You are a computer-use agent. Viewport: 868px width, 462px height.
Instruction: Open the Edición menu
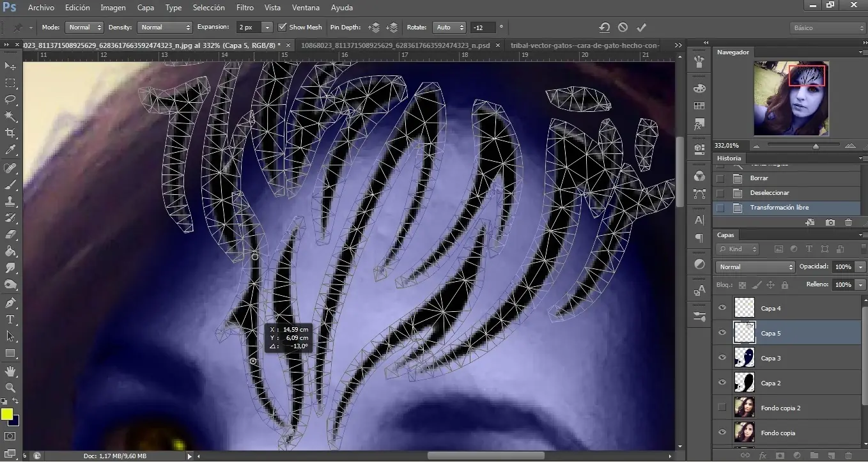click(x=77, y=8)
